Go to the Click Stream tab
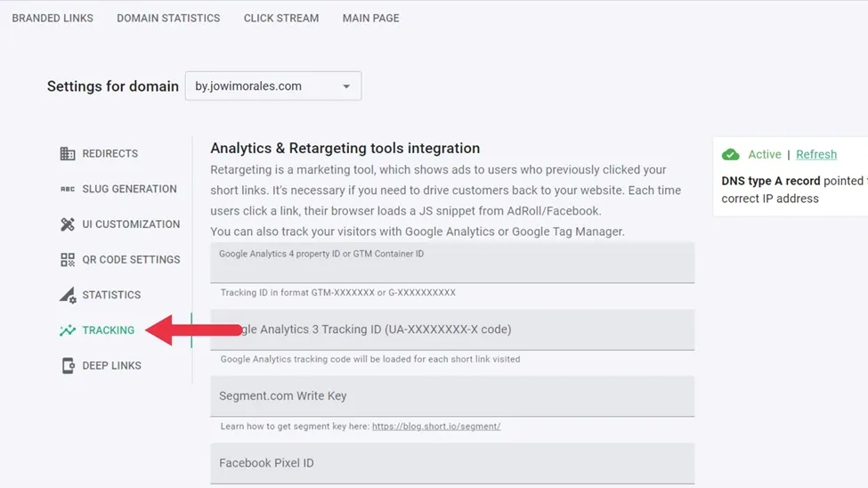868x488 pixels. [x=281, y=19]
